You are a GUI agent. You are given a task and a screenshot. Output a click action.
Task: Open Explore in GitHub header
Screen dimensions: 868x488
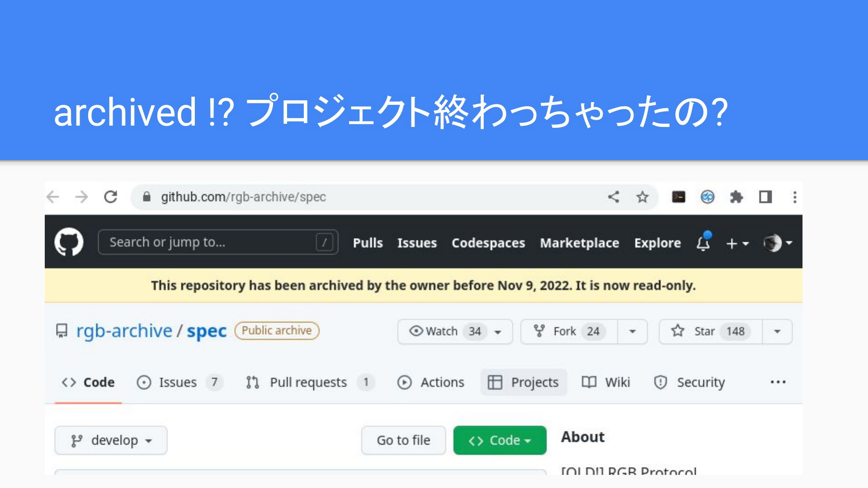(x=657, y=243)
